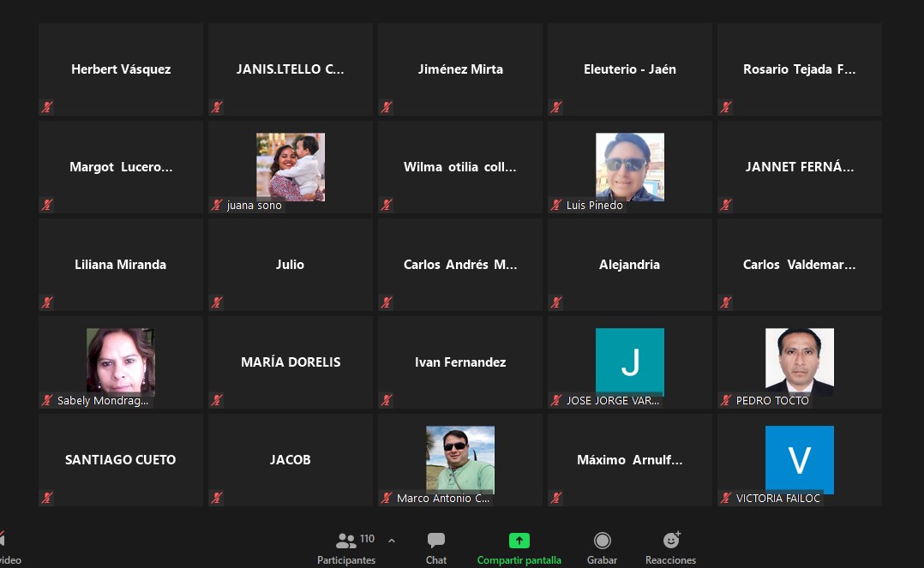Viewport: 924px width, 568px height.
Task: Expand the chevron next to Participantes
Action: (x=392, y=541)
